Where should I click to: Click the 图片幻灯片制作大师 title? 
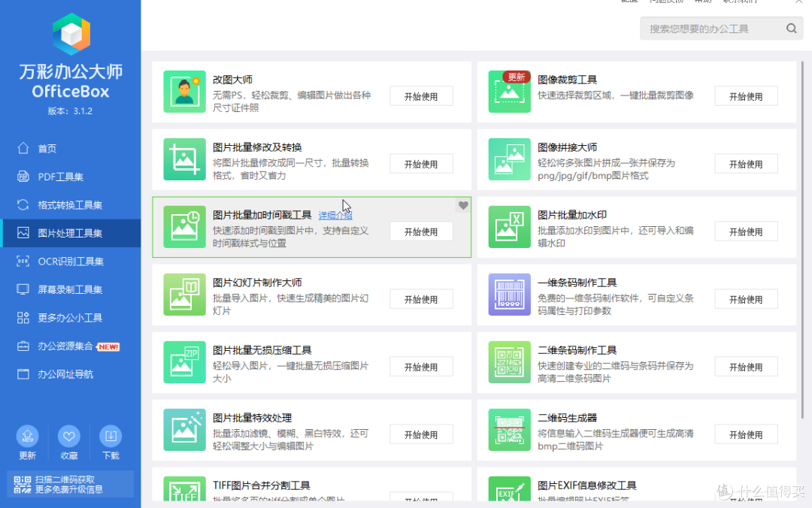pyautogui.click(x=257, y=283)
